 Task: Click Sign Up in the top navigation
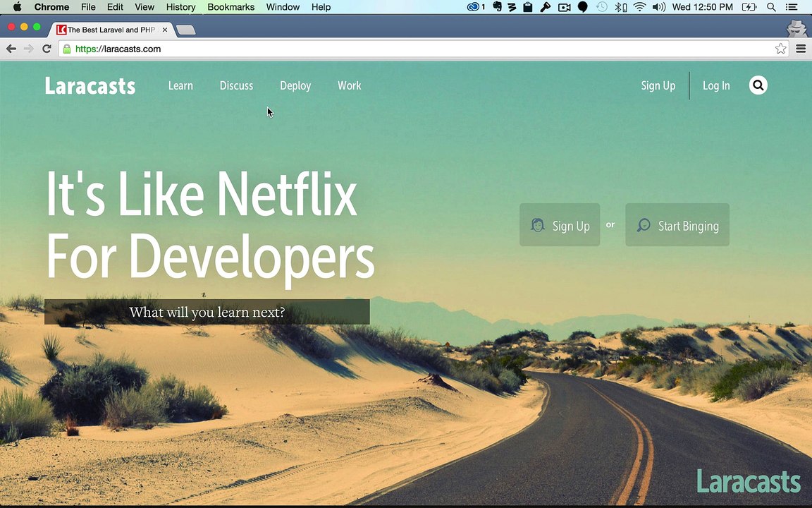tap(658, 85)
